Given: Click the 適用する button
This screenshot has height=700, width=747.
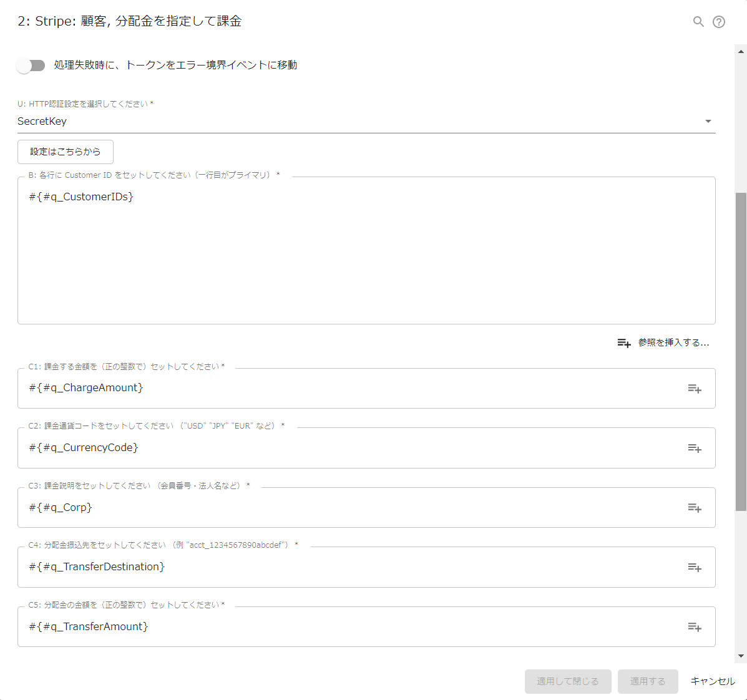Looking at the screenshot, I should 648,681.
